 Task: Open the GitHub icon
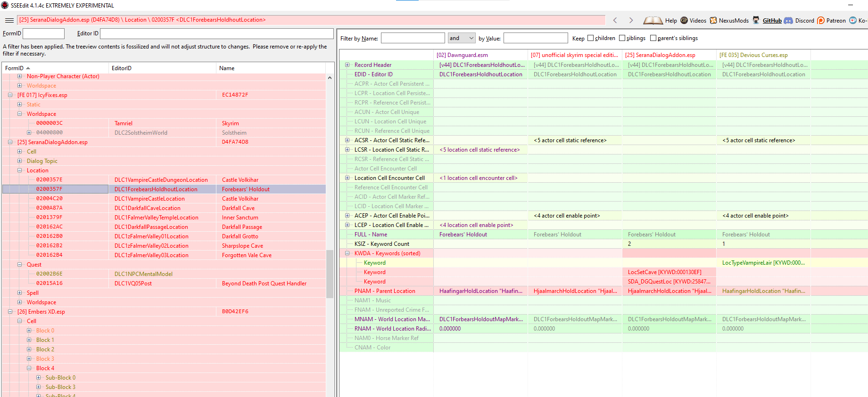tap(756, 20)
